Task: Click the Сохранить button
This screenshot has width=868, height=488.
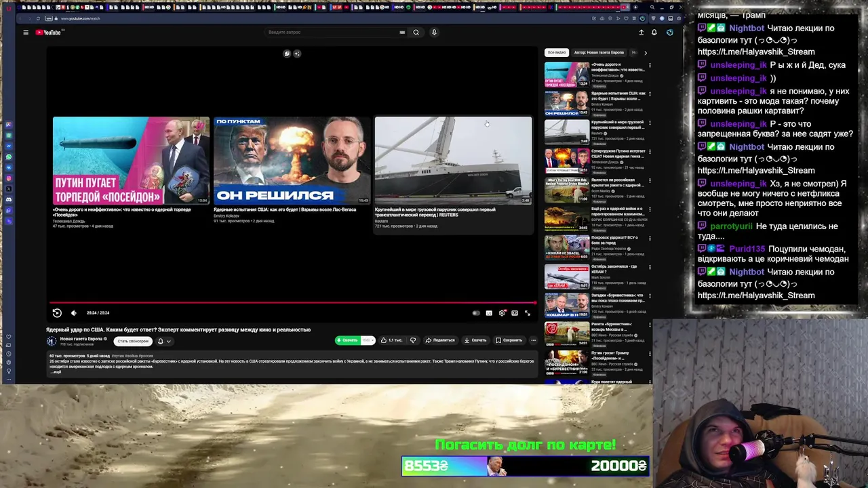Action: pyautogui.click(x=509, y=340)
